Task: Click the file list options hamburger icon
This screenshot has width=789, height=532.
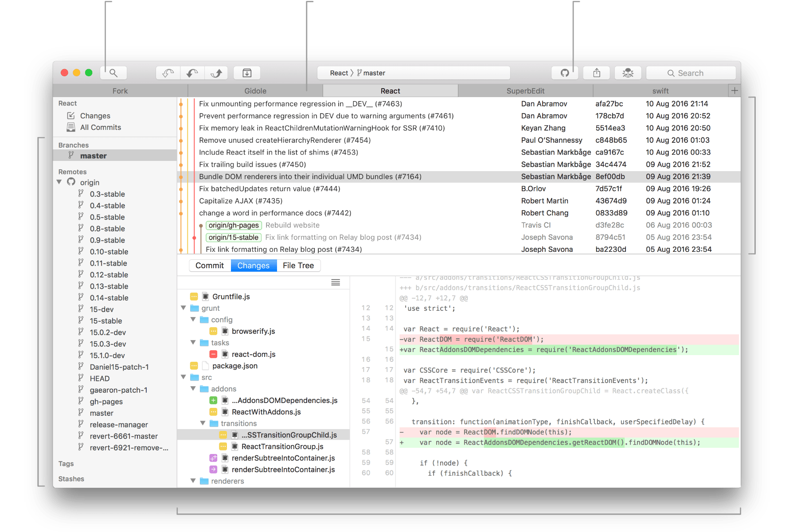Action: coord(336,282)
